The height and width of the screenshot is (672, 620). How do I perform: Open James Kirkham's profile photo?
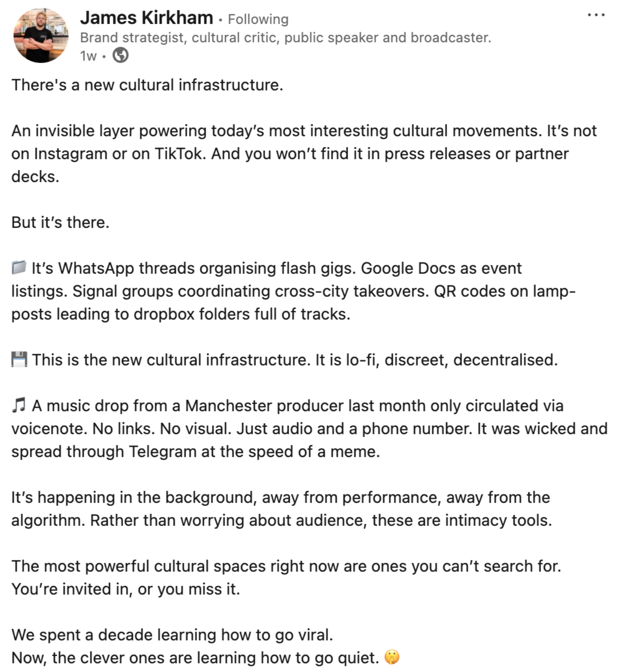(41, 36)
